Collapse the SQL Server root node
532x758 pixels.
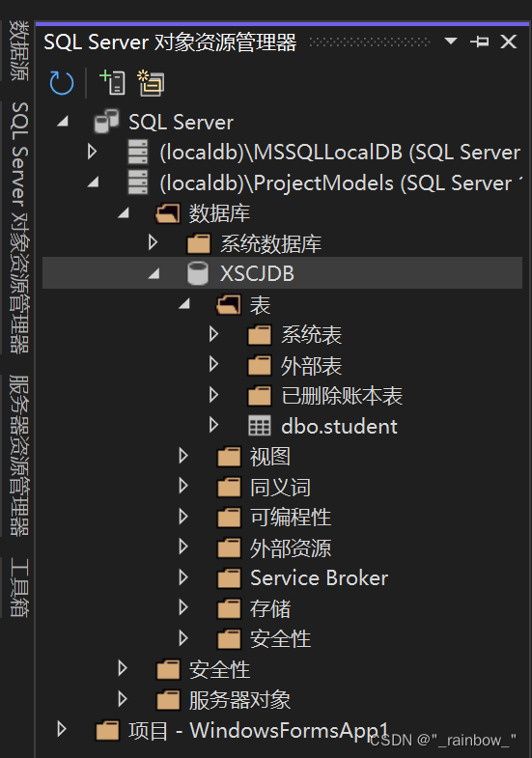[x=63, y=121]
